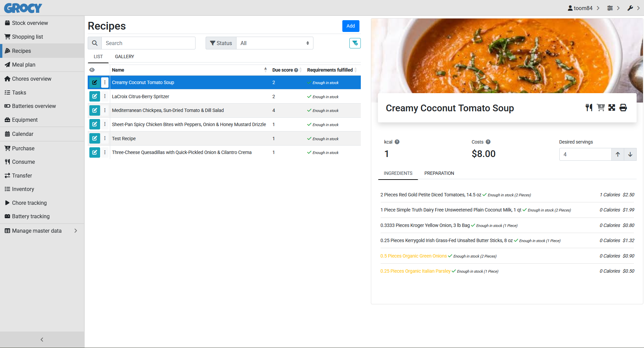Add missing ingredients to shopping cart icon
Viewport: 644px width, 348px height.
coord(601,108)
